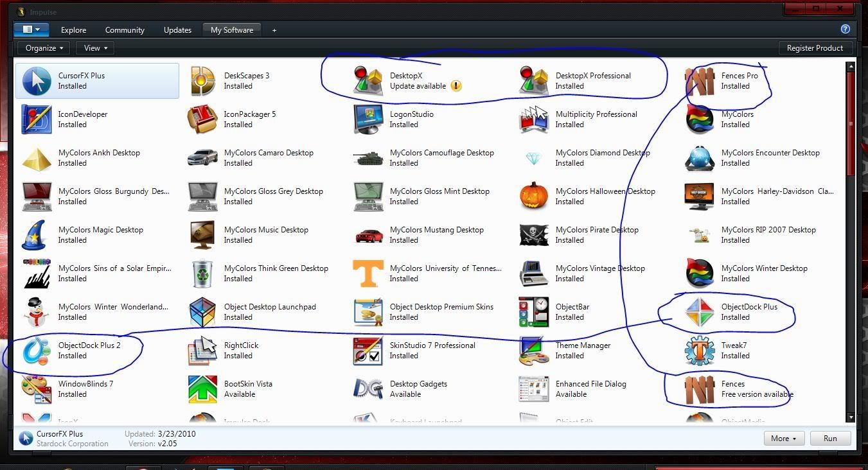The image size is (868, 470).
Task: Select the Multiplicity Professional icon
Action: [534, 119]
